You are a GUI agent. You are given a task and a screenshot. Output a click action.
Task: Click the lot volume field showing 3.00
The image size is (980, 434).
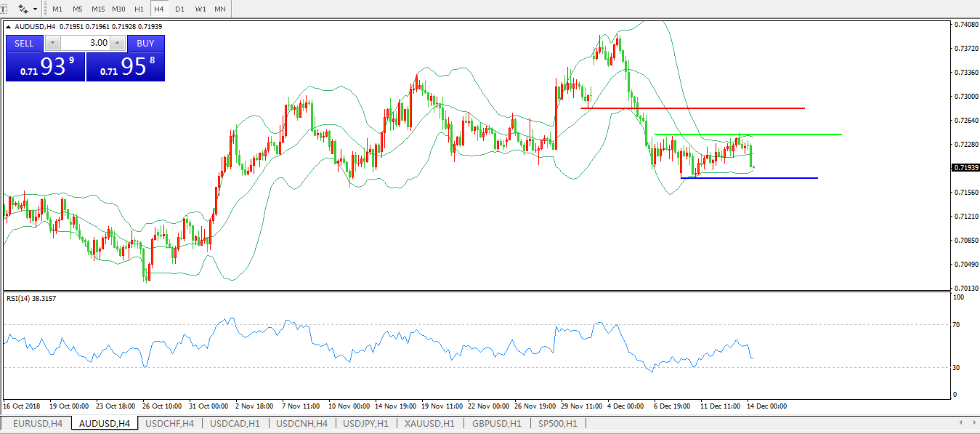pyautogui.click(x=85, y=44)
